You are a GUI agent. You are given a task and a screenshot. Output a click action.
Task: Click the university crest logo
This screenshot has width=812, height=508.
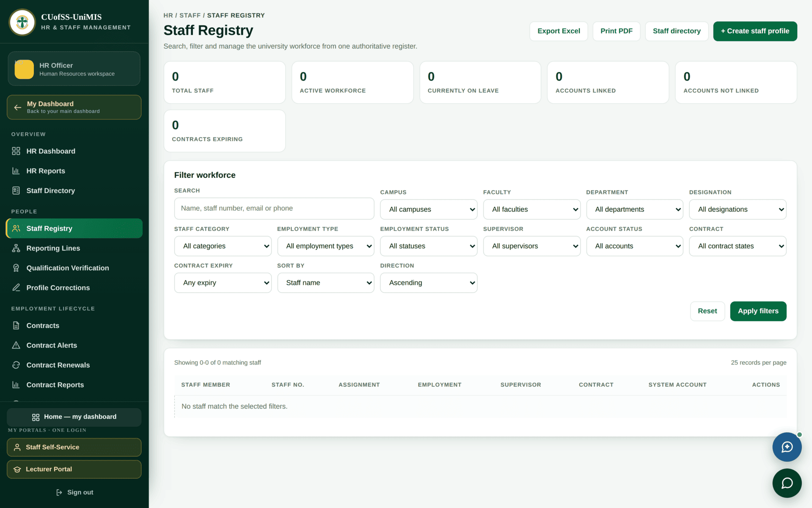pyautogui.click(x=22, y=22)
